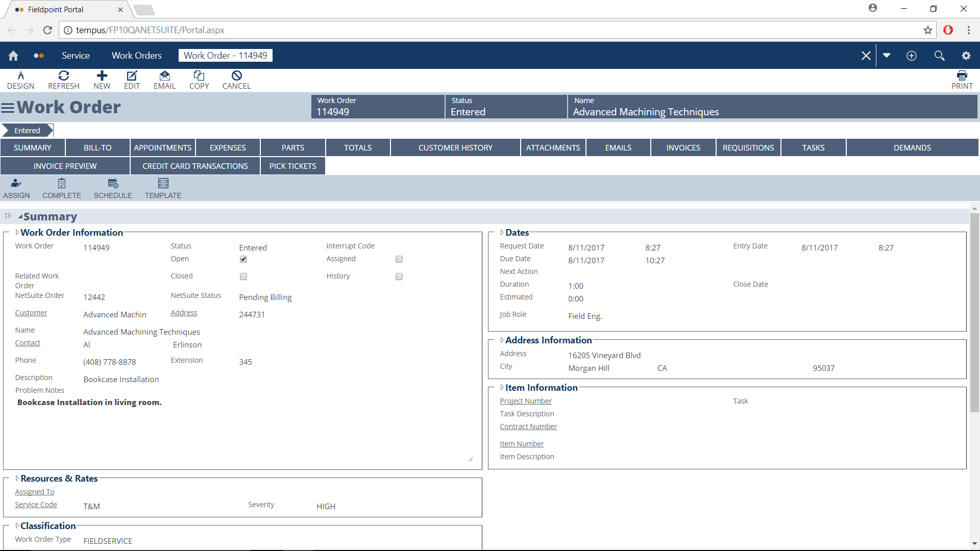The image size is (980, 551).
Task: Check the Closed checkbox
Action: 243,277
